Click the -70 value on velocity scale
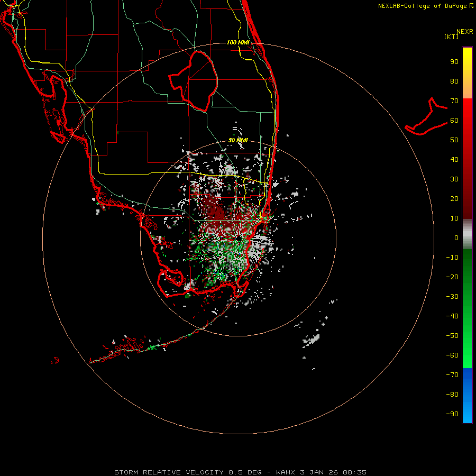This screenshot has height=476, width=476. tap(452, 375)
